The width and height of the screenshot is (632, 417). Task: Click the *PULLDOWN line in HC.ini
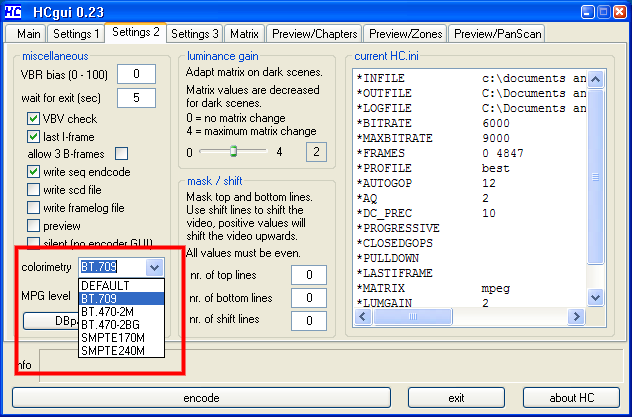pyautogui.click(x=388, y=258)
